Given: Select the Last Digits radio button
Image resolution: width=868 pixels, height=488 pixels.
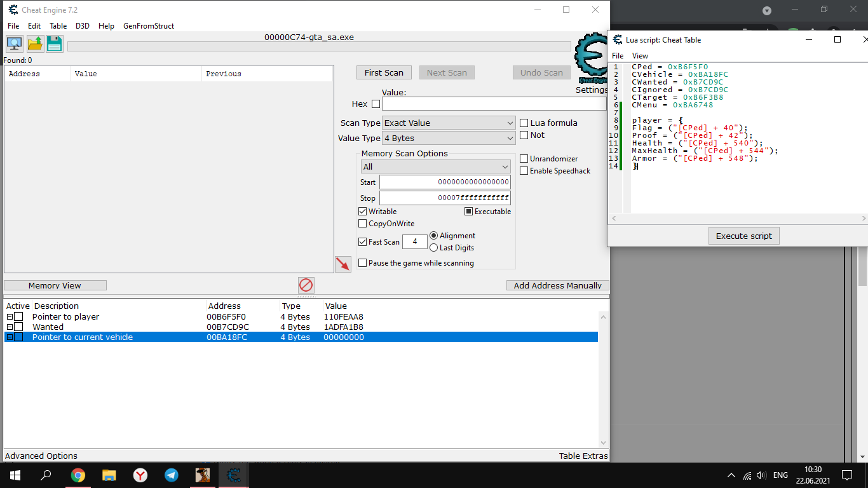Looking at the screenshot, I should 434,248.
